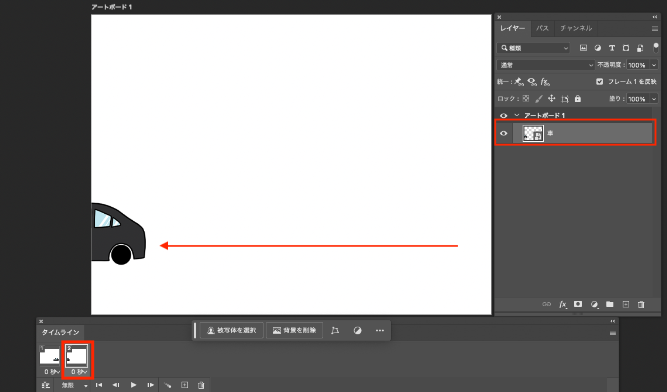Viewport: 667px width, 392px height.
Task: Toggle the layer filtering on/off switch
Action: (656, 47)
